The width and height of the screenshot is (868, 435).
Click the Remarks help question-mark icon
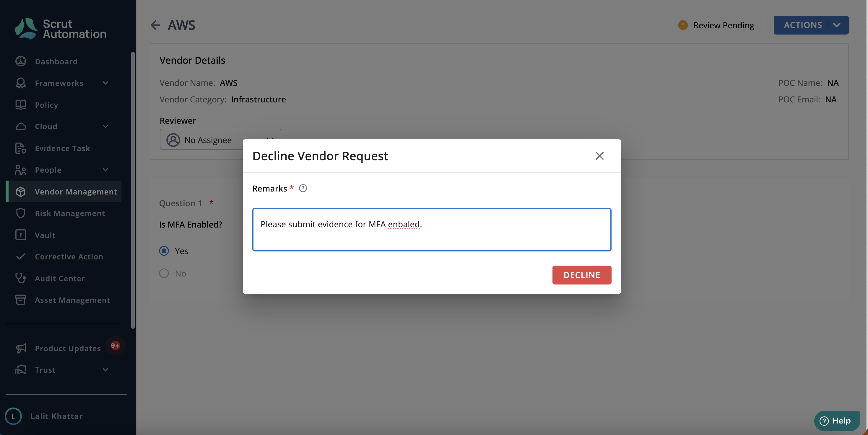pyautogui.click(x=303, y=188)
